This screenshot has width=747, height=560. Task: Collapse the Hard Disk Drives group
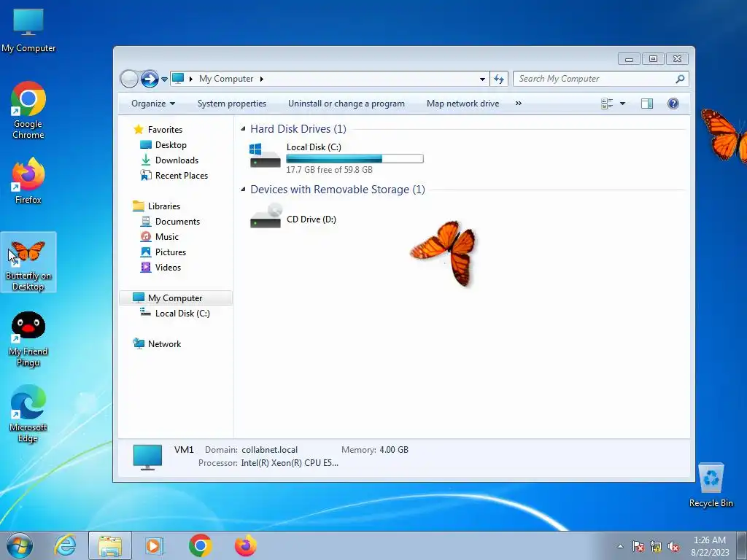click(243, 128)
